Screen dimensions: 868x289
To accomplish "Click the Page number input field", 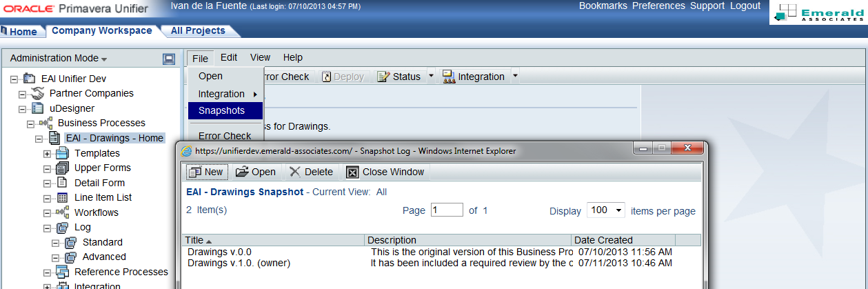I will 447,210.
